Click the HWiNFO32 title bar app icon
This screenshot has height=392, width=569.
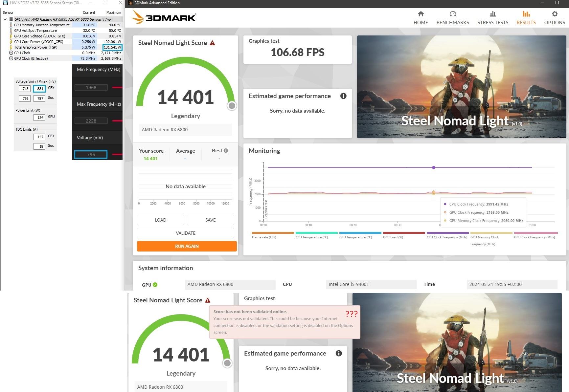[5, 3]
